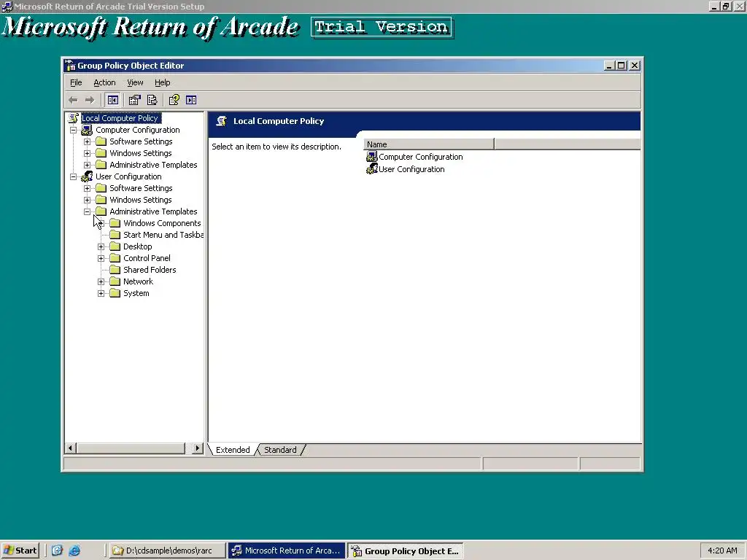Expand Software Settings under Computer Configuration
Viewport: 747px width, 560px height.
click(88, 142)
